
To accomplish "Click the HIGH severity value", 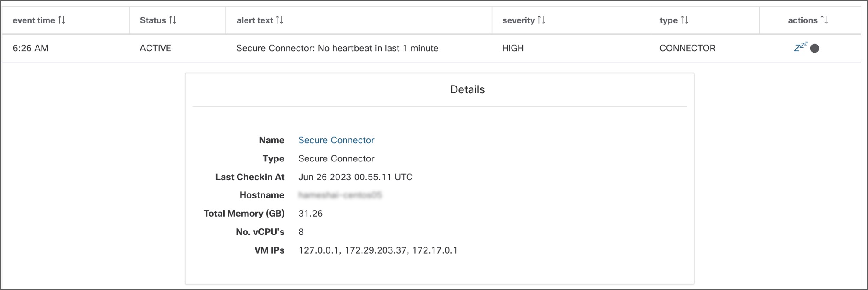I will 513,48.
